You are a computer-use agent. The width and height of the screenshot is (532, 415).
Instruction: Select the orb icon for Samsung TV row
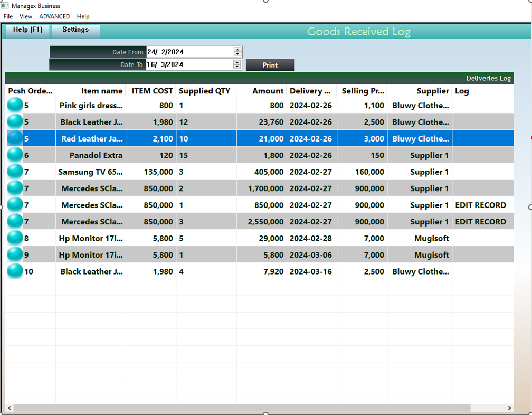click(x=15, y=172)
